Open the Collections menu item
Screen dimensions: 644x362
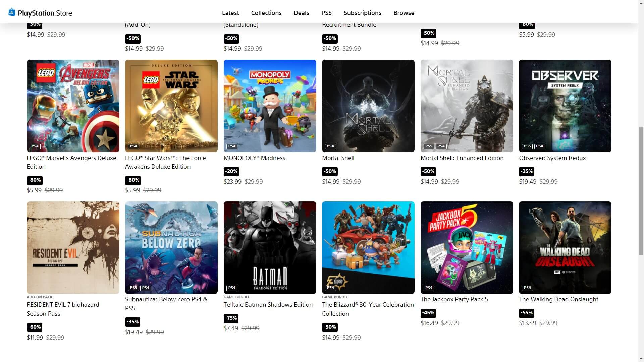coord(266,13)
